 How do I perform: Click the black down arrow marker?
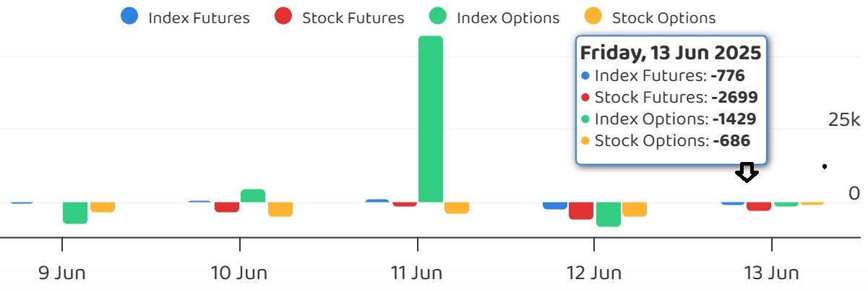click(x=747, y=173)
